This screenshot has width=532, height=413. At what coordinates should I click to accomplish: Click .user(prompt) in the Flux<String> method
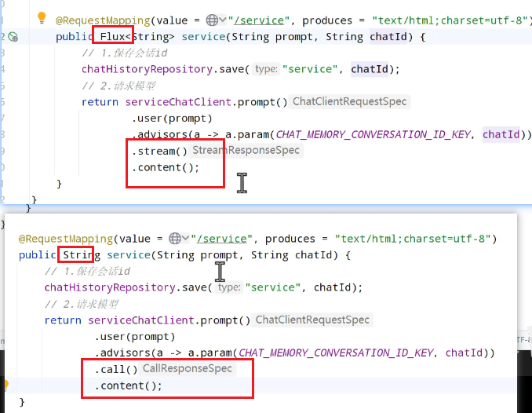click(172, 119)
